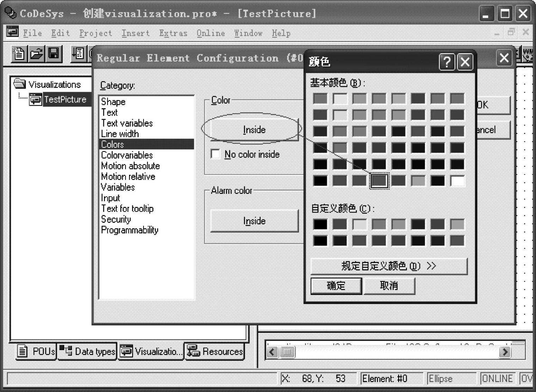Close the 颜色 color dialog
Image resolution: width=536 pixels, height=392 pixels.
[465, 62]
